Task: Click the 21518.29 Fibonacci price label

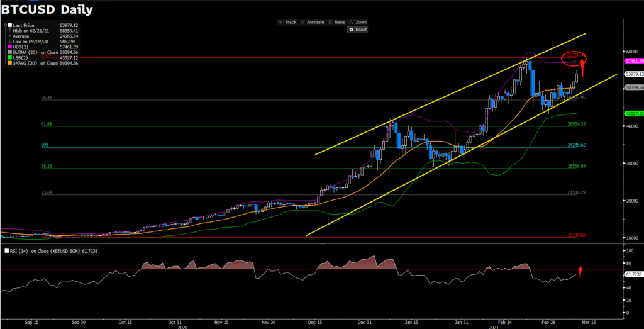Action: tap(576, 192)
